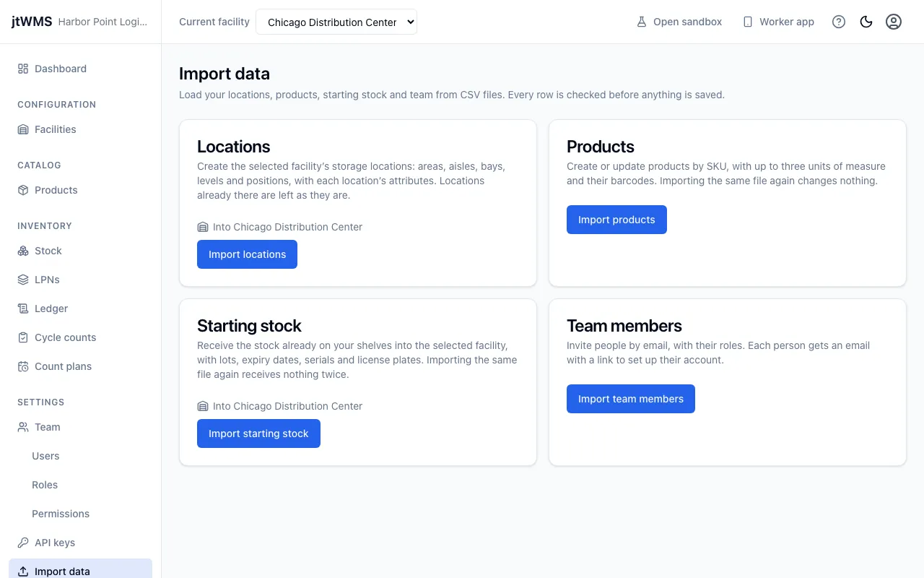
Task: Click the Count plans calendar icon
Action: click(x=23, y=366)
